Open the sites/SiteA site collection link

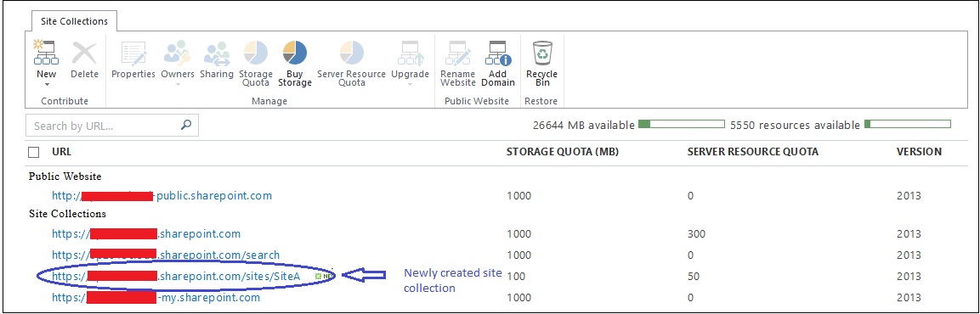tap(176, 276)
